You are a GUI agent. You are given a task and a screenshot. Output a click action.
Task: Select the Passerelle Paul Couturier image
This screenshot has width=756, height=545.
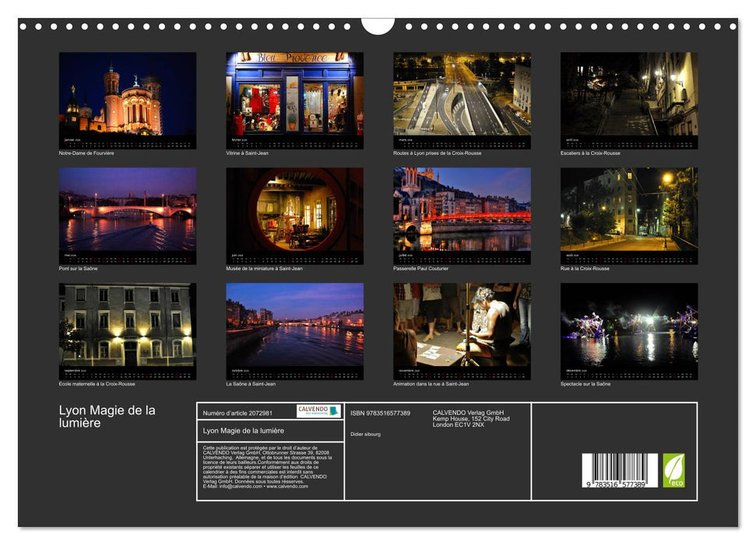click(462, 209)
